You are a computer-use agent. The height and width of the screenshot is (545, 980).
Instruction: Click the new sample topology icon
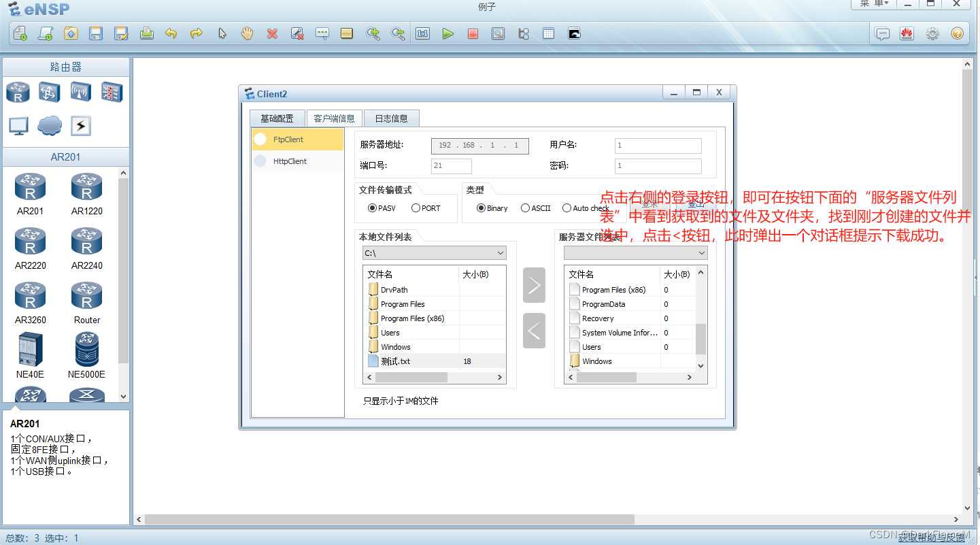click(x=46, y=33)
